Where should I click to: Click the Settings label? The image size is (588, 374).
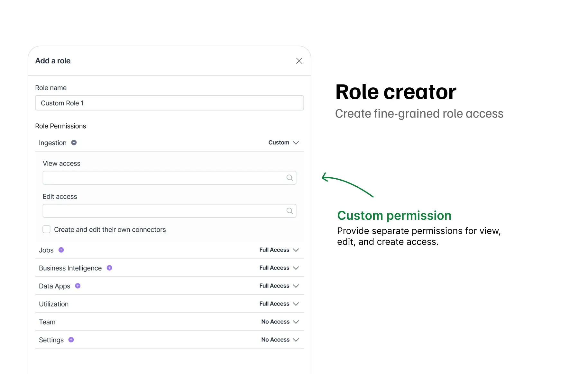coord(51,340)
